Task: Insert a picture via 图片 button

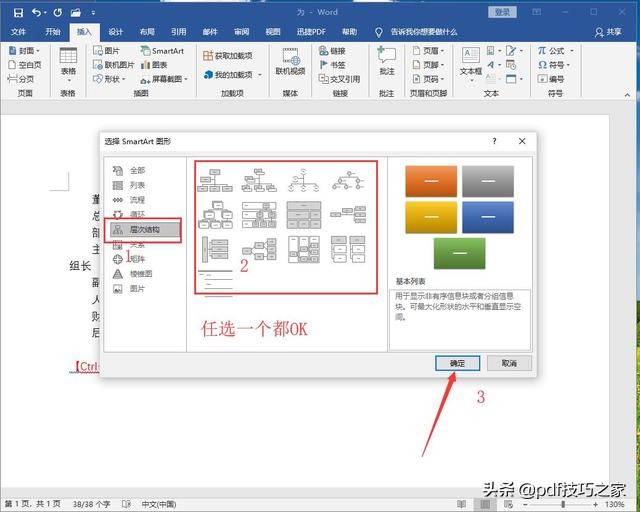Action: pos(107,51)
